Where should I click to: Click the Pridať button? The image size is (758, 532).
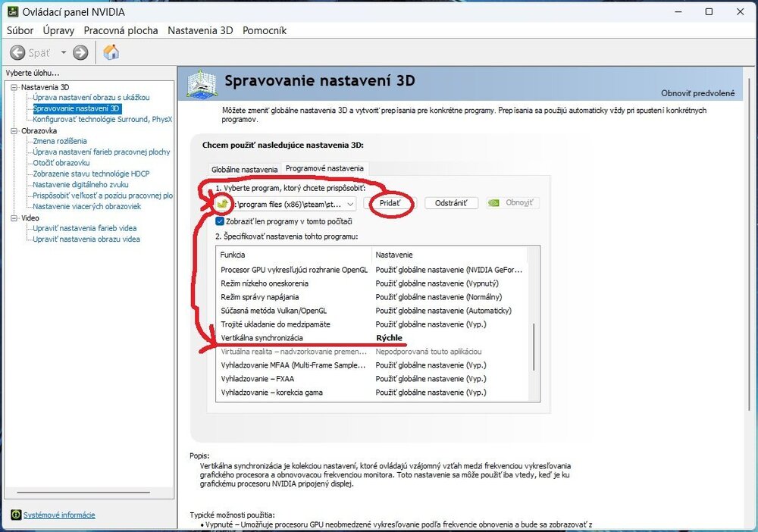[390, 203]
